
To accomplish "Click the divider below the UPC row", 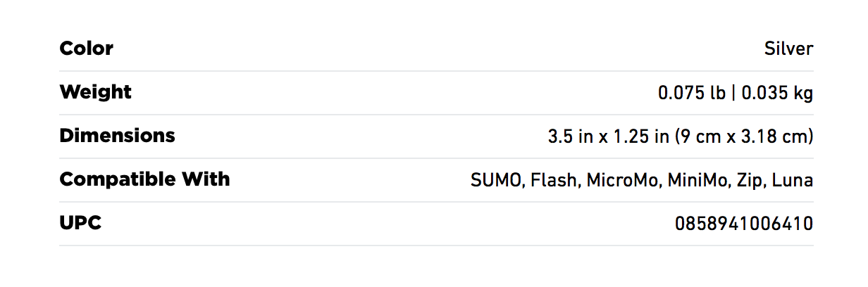I will coord(436,245).
